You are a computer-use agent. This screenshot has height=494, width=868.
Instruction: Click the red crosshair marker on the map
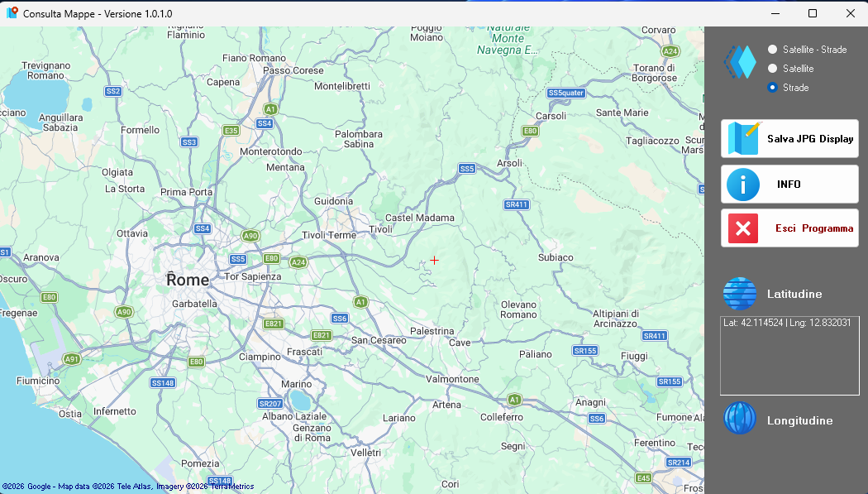[x=435, y=260]
